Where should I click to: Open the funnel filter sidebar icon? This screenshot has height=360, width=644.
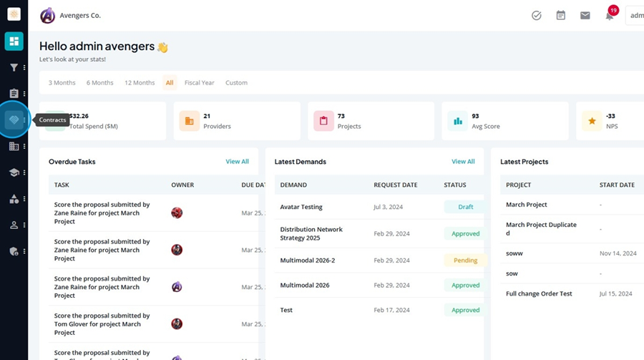[14, 67]
